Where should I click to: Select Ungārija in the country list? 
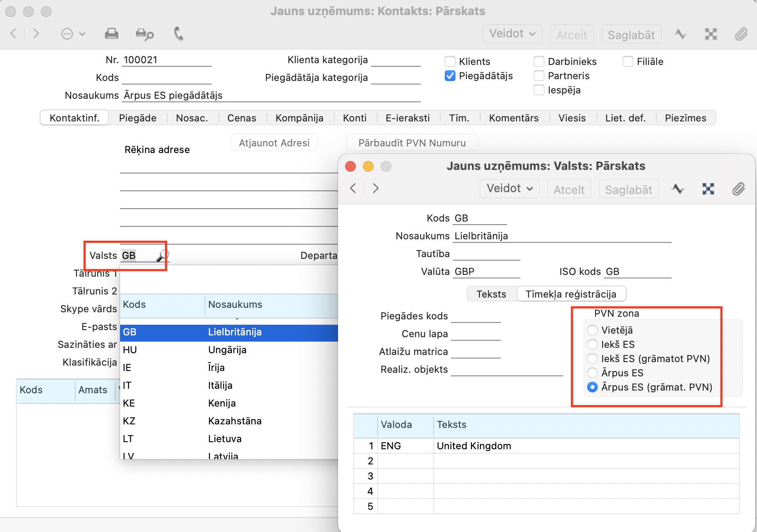[x=227, y=350]
